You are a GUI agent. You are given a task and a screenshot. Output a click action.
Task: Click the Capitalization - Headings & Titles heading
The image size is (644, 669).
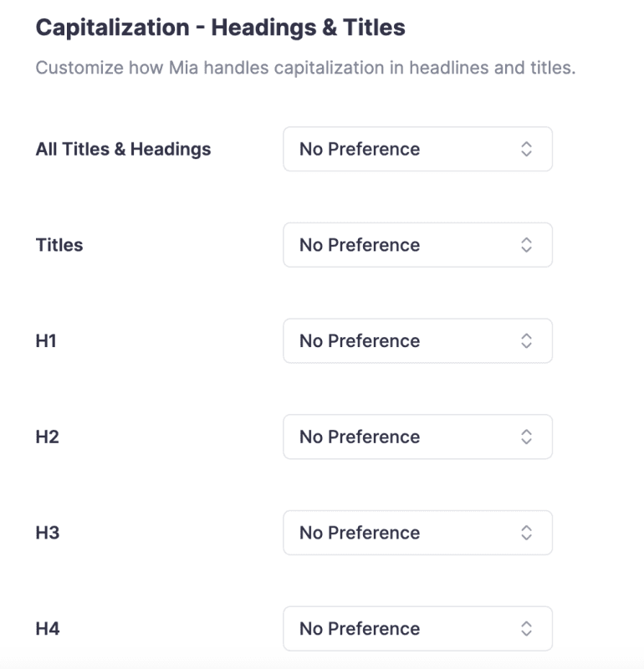[220, 28]
